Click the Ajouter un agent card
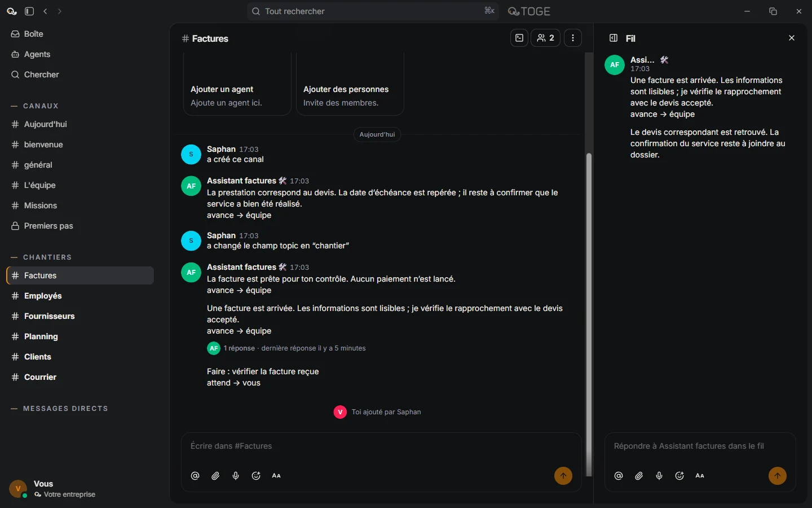 237,85
